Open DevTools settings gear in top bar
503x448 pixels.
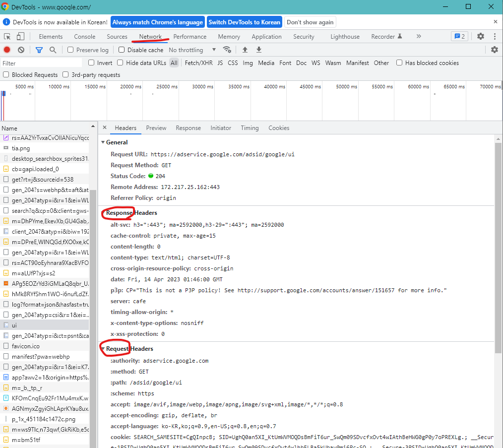(481, 36)
